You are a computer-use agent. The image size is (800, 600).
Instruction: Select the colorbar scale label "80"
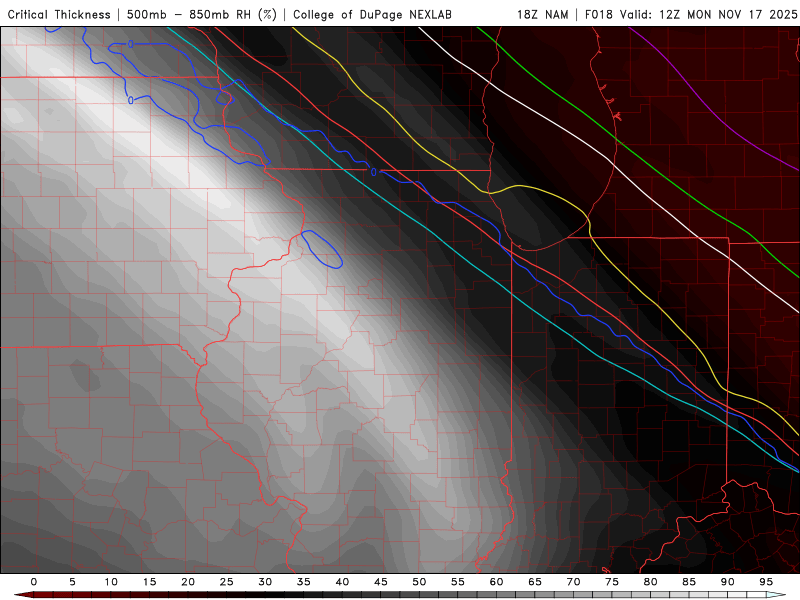(651, 582)
